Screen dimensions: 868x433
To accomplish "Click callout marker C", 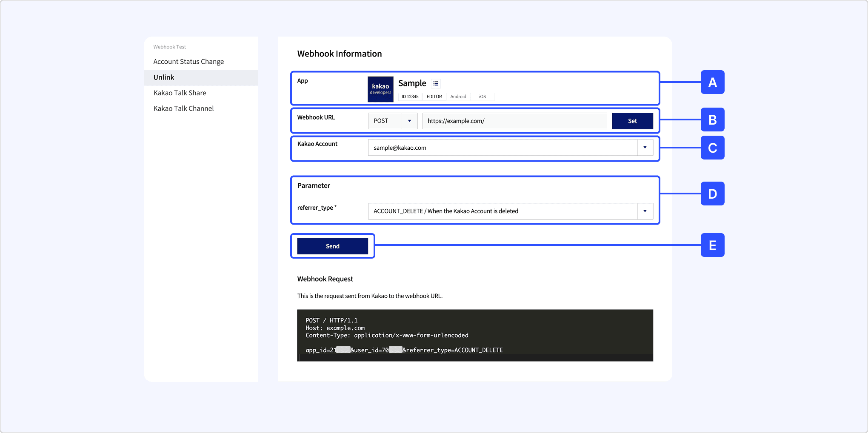I will tap(712, 148).
